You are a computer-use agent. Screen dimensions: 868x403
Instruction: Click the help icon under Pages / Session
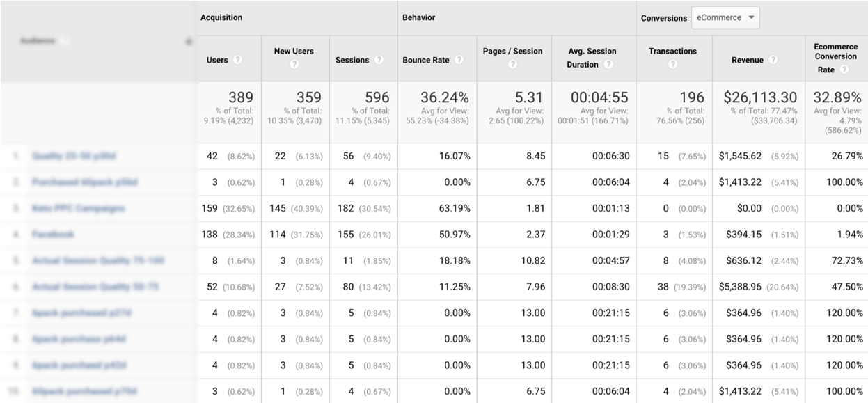click(512, 65)
